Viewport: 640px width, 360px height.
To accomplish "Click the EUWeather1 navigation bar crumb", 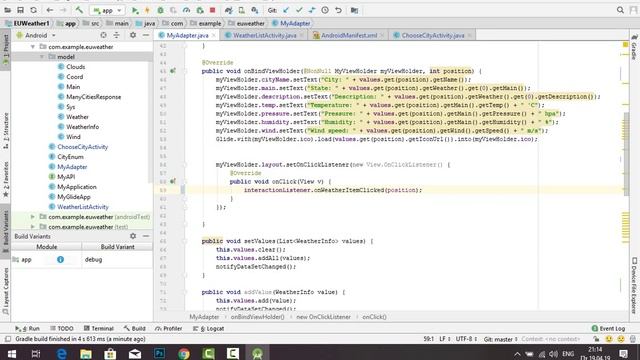I will tap(27, 24).
